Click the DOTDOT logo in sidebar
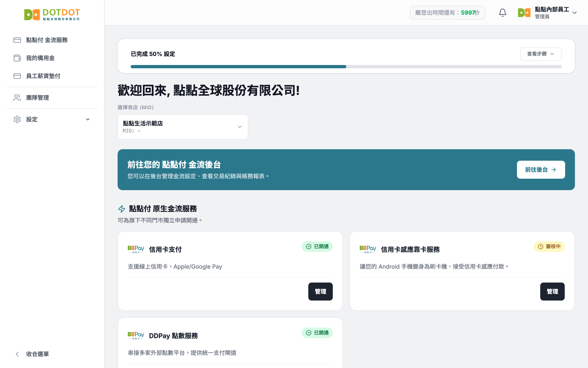 click(x=52, y=15)
